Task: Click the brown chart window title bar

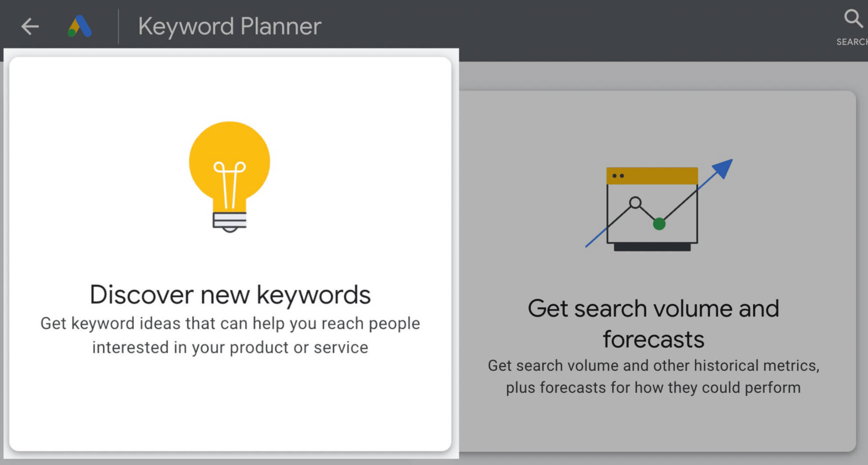Action: (x=652, y=176)
